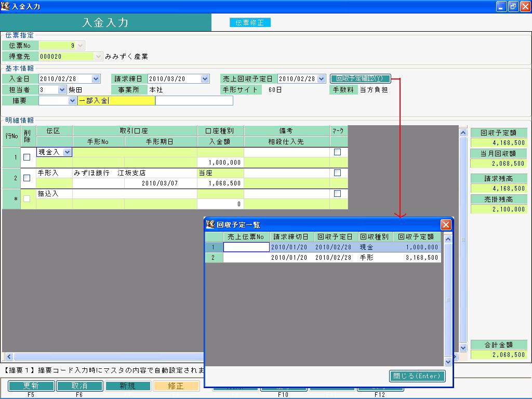
Task: Tick the delete checkbox on the new row
Action: point(27,198)
